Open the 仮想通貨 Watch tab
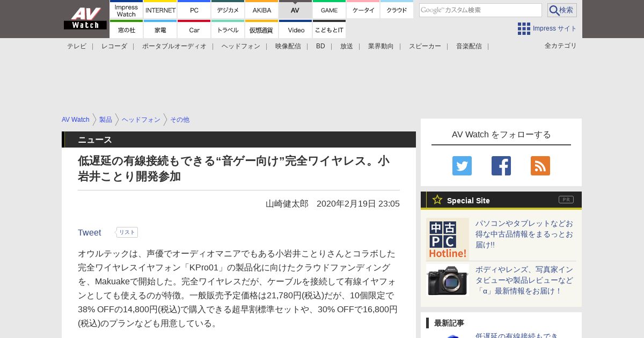 point(262,30)
